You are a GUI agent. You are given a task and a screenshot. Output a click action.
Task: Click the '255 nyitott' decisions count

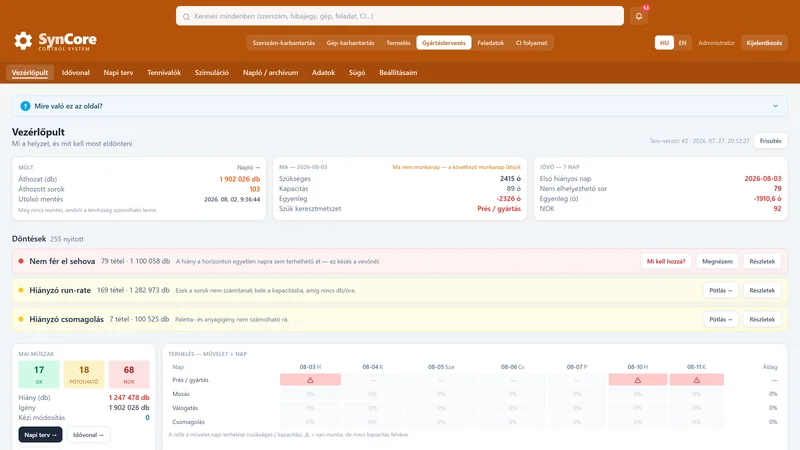click(x=67, y=239)
